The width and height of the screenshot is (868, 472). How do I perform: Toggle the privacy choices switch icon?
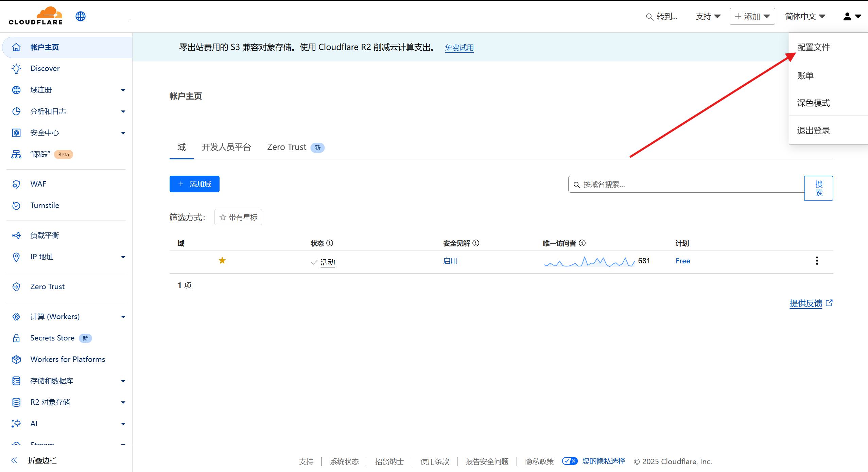(570, 461)
